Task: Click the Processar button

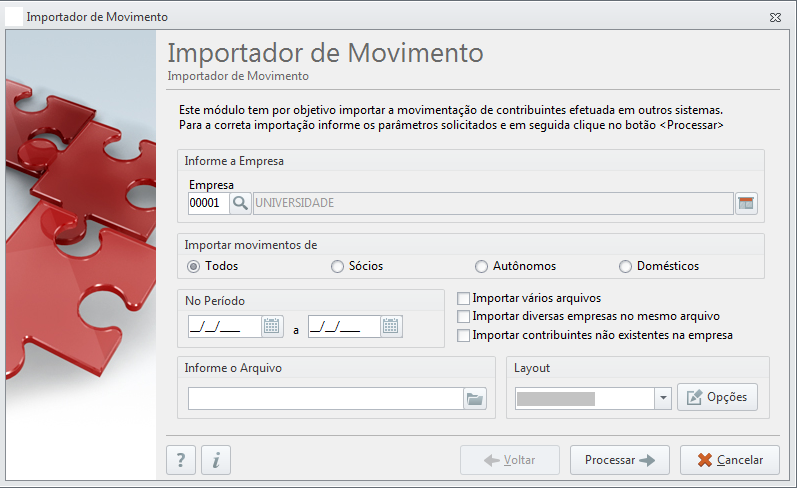Action: tap(620, 460)
